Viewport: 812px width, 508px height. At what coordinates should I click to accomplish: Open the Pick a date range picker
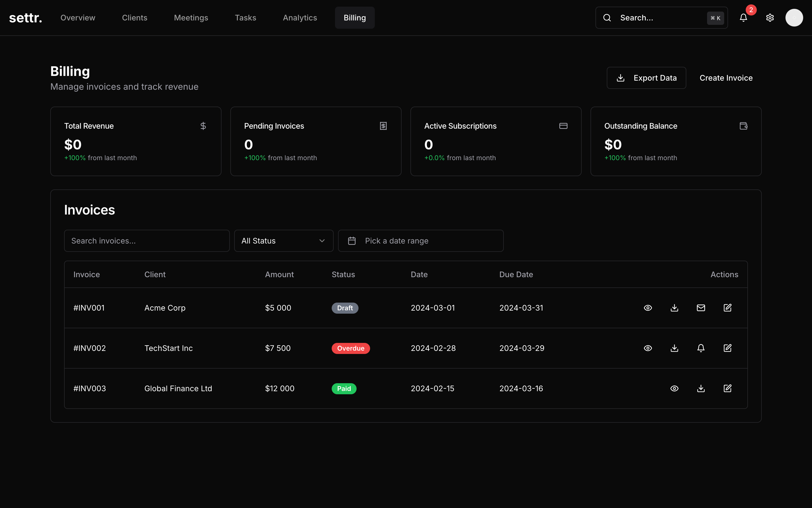pos(420,241)
